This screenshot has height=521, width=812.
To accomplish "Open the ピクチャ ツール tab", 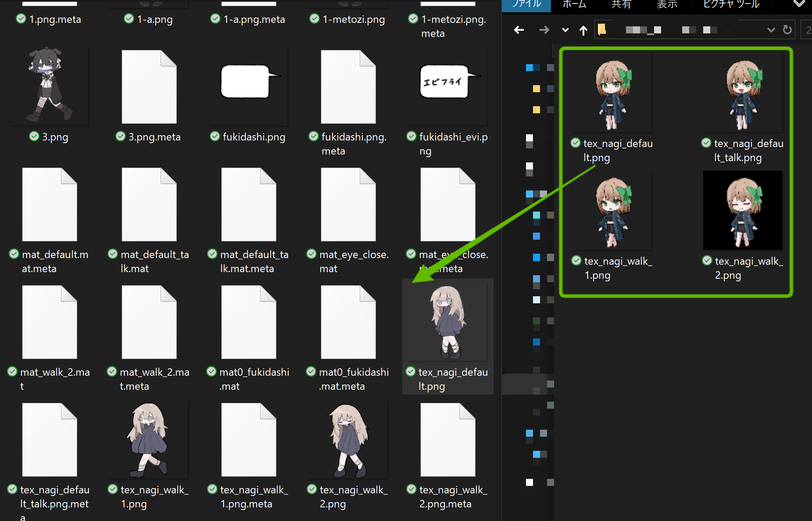I will (x=731, y=4).
